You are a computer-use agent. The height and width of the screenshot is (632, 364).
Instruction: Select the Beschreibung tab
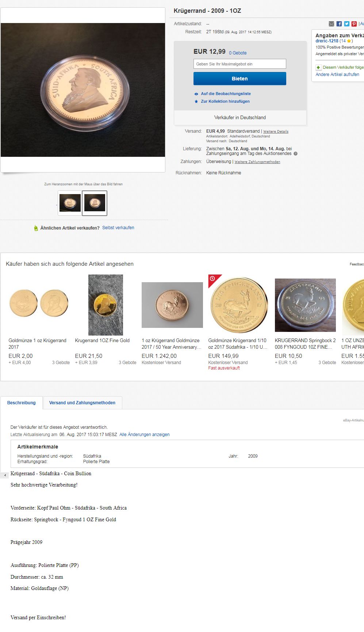(22, 403)
